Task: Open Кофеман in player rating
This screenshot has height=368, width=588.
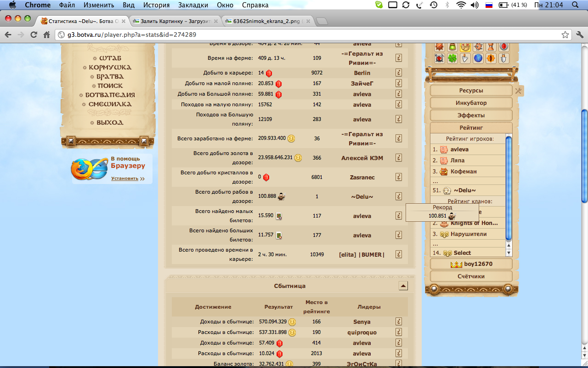Action: click(464, 172)
